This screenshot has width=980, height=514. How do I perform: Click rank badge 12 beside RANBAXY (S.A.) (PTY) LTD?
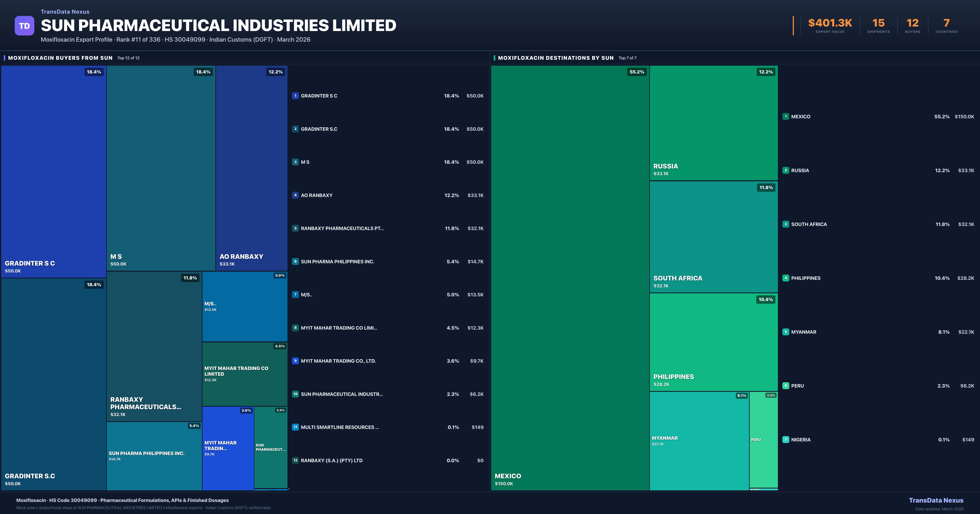click(295, 460)
